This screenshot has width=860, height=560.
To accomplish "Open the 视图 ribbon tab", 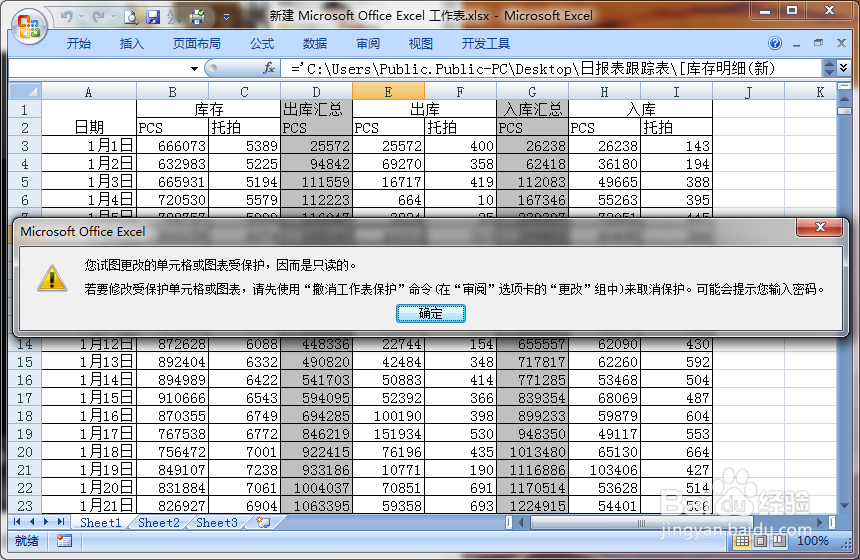I will click(421, 44).
